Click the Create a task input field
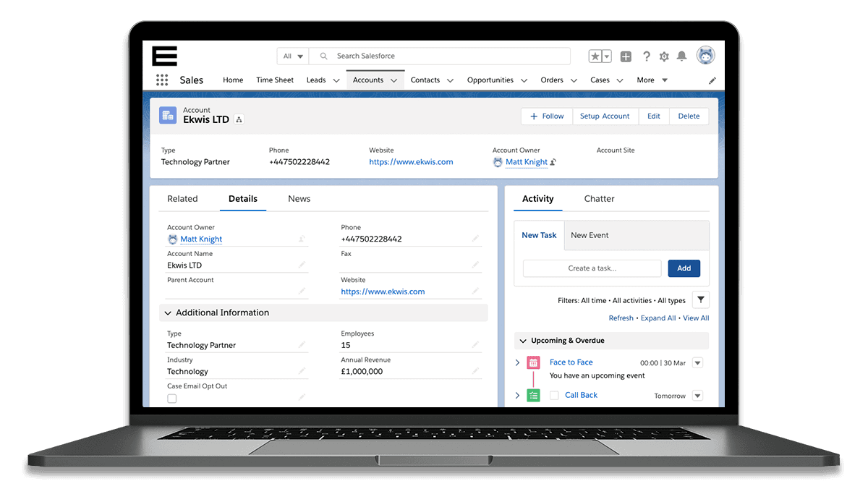 click(x=592, y=268)
